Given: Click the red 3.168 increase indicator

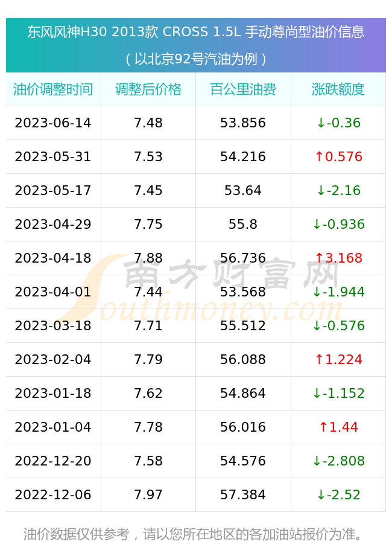Looking at the screenshot, I should point(338,258).
